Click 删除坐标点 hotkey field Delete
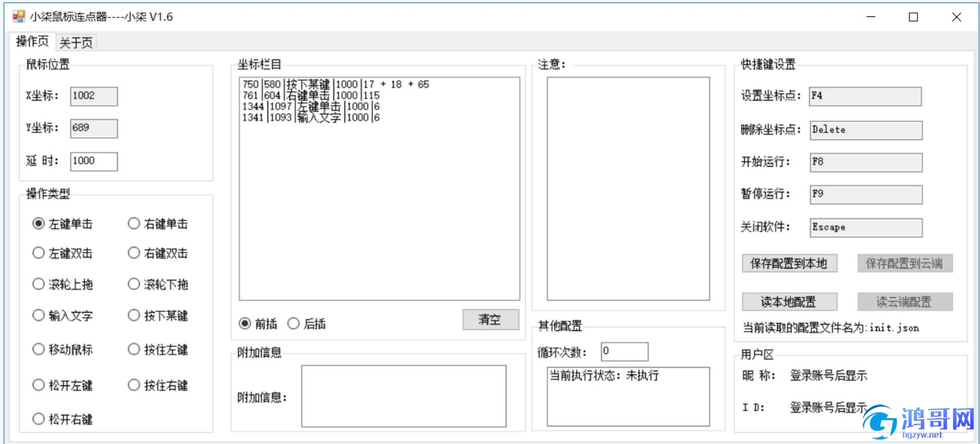The height and width of the screenshot is (444, 980). click(866, 130)
